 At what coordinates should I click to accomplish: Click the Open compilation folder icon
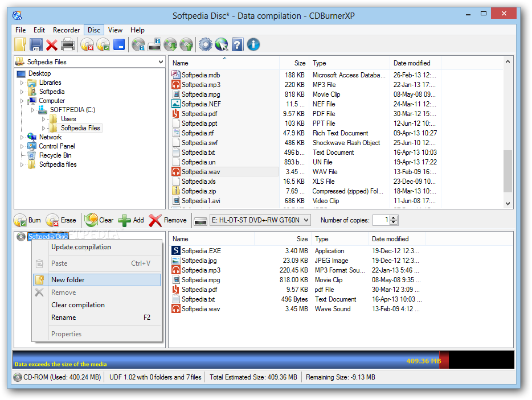click(x=21, y=44)
